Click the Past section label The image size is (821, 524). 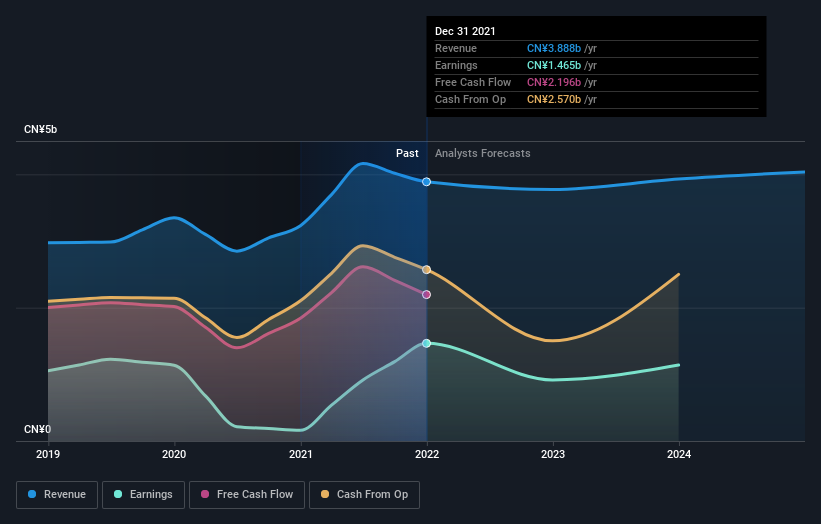point(407,153)
